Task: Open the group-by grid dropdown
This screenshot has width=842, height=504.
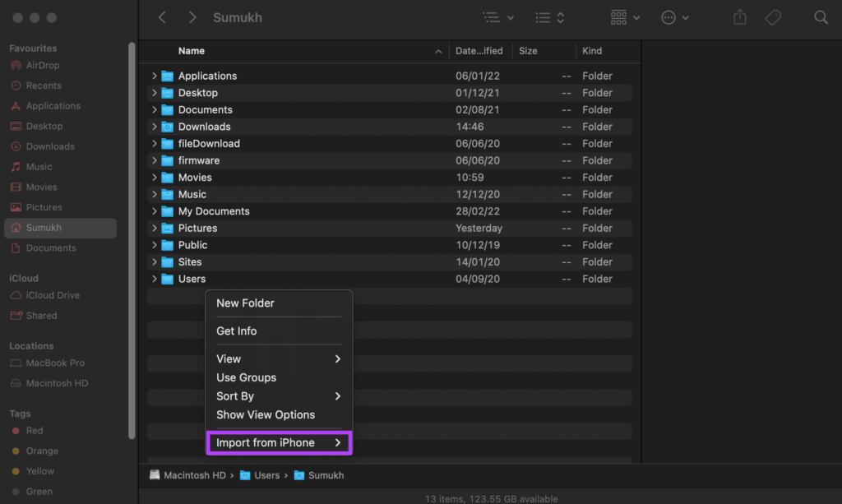Action: point(625,18)
